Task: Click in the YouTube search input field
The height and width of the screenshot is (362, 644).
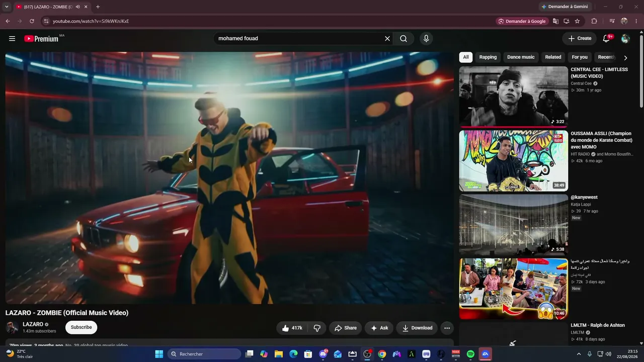Action: [x=299, y=39]
